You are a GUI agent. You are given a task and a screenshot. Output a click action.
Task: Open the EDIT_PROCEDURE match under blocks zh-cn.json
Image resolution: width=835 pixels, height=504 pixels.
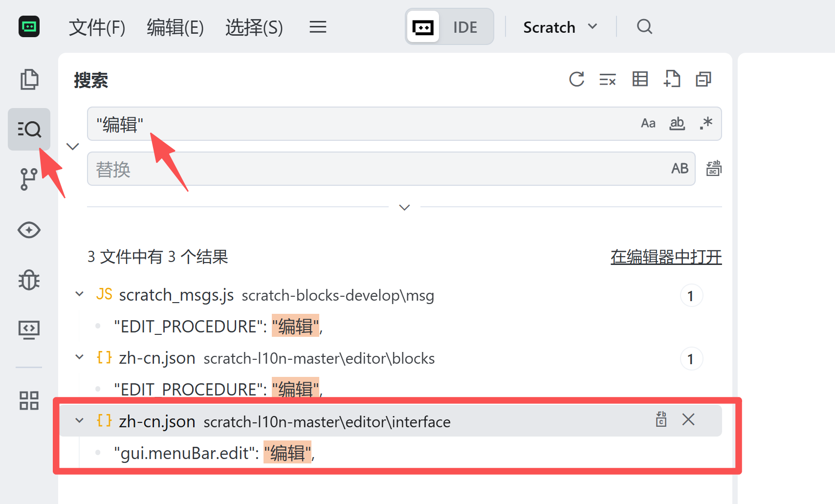point(218,389)
